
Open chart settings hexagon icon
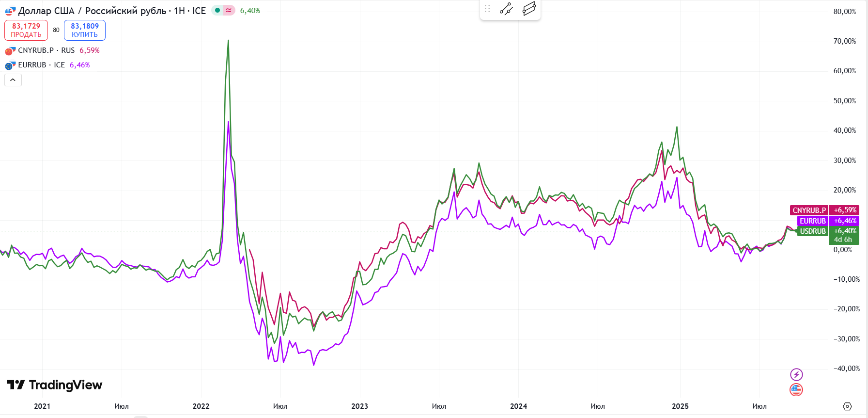pyautogui.click(x=847, y=406)
